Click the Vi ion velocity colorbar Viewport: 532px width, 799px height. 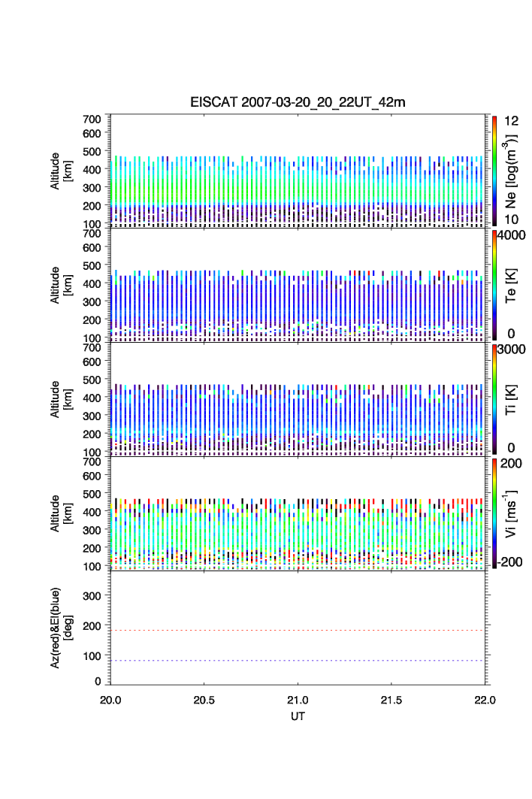(x=494, y=514)
